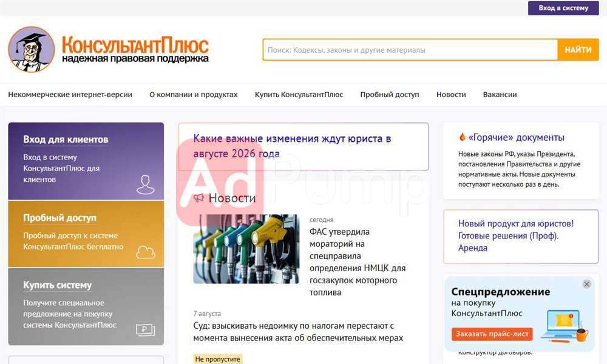Open court news about tax arrears collection
This screenshot has height=364, width=607.
tap(298, 332)
